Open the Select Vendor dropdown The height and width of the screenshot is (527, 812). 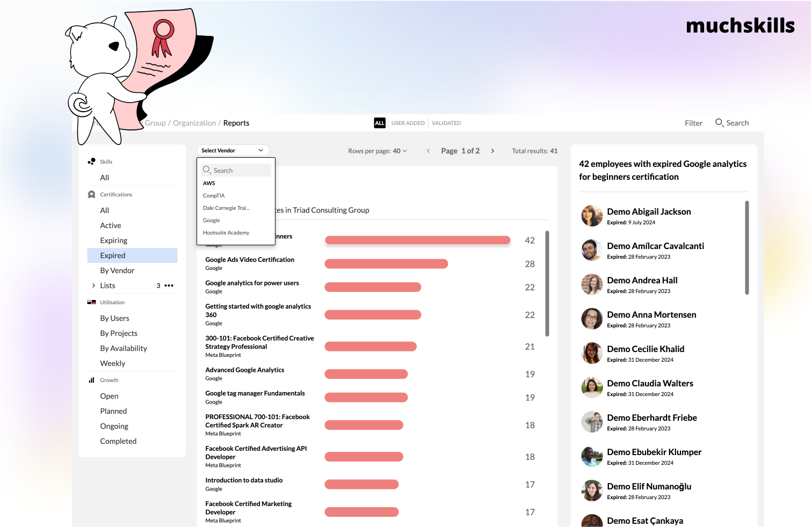[233, 150]
